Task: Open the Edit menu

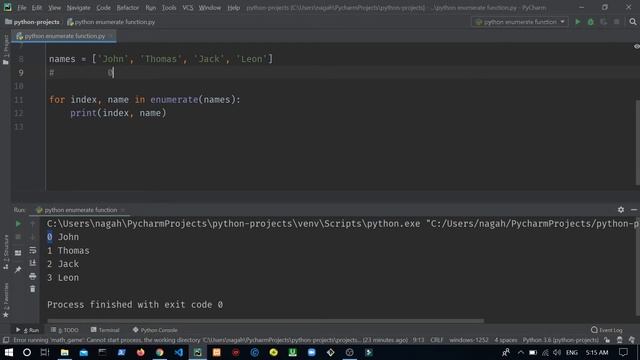Action: (x=37, y=8)
